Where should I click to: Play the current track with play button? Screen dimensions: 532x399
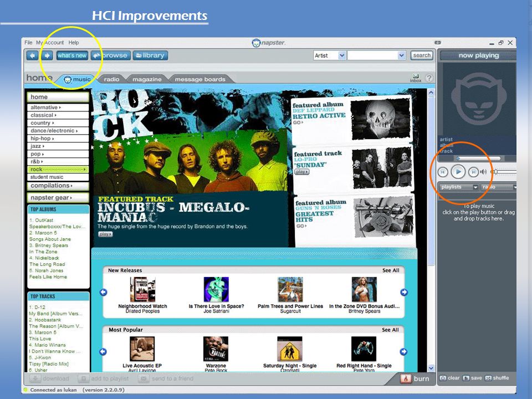coord(458,172)
